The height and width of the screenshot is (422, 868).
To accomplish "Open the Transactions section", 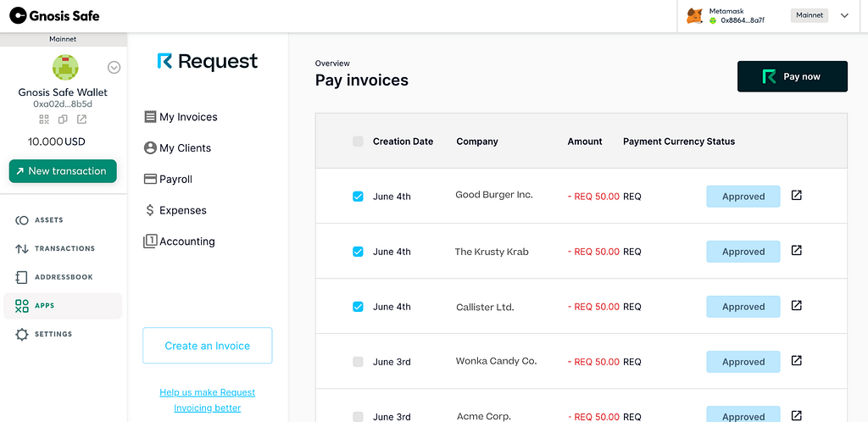I will pos(63,249).
